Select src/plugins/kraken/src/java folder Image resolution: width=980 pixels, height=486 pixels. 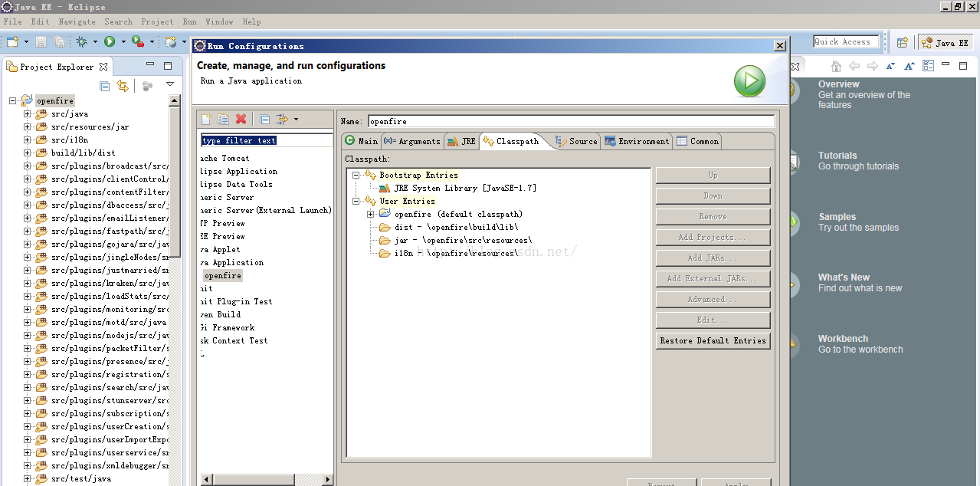click(x=101, y=283)
